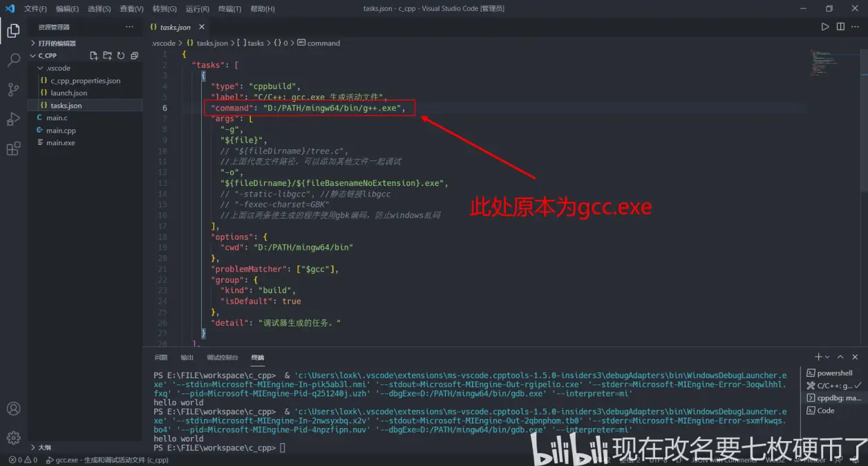Open the 终端(T) menu

click(230, 9)
